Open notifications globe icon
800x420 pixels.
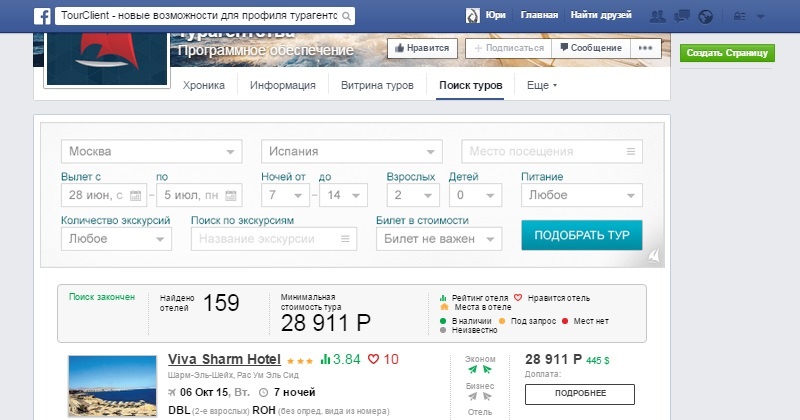[706, 17]
